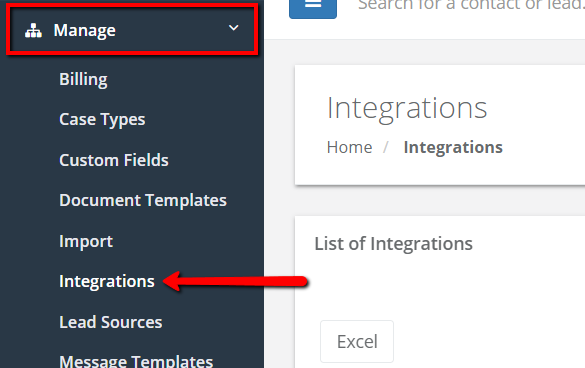Screen dimensions: 585x368
Task: Click the hamburger menu toggle button
Action: tap(313, 6)
